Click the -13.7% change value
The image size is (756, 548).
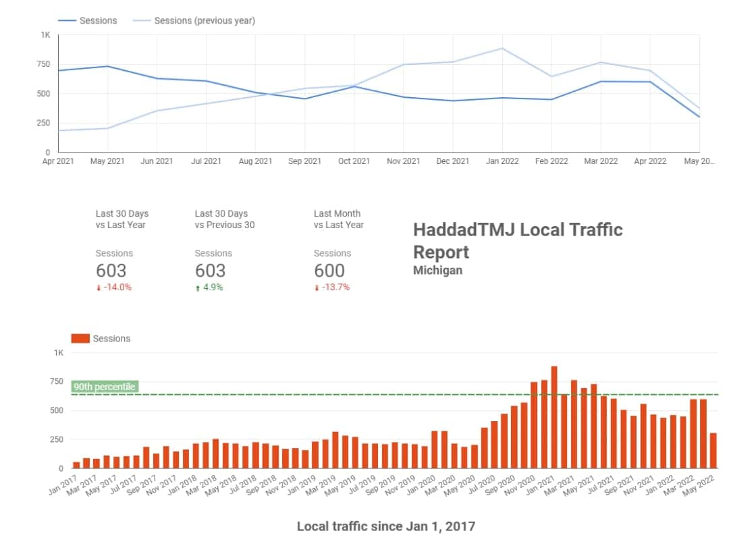point(335,287)
